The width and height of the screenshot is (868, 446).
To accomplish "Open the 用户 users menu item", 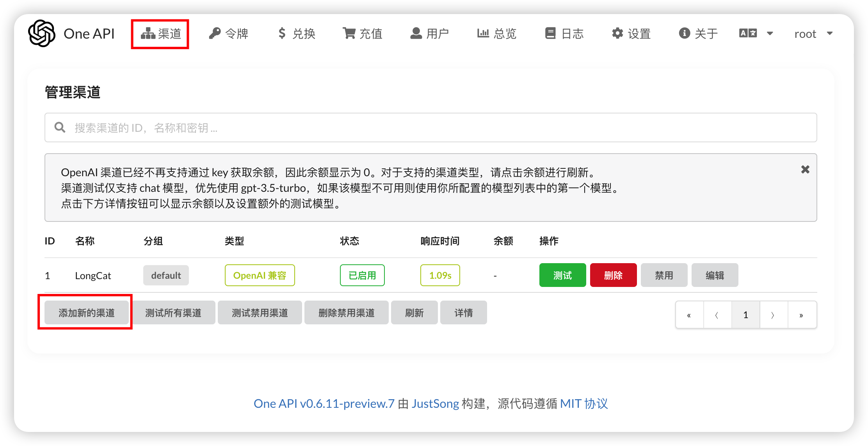I will tap(429, 34).
